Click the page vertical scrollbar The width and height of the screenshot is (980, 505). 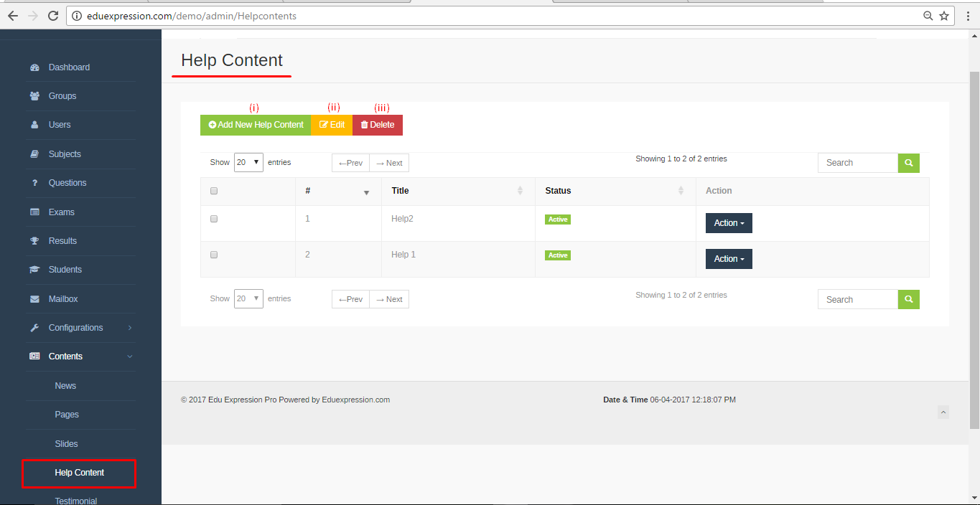click(x=974, y=250)
